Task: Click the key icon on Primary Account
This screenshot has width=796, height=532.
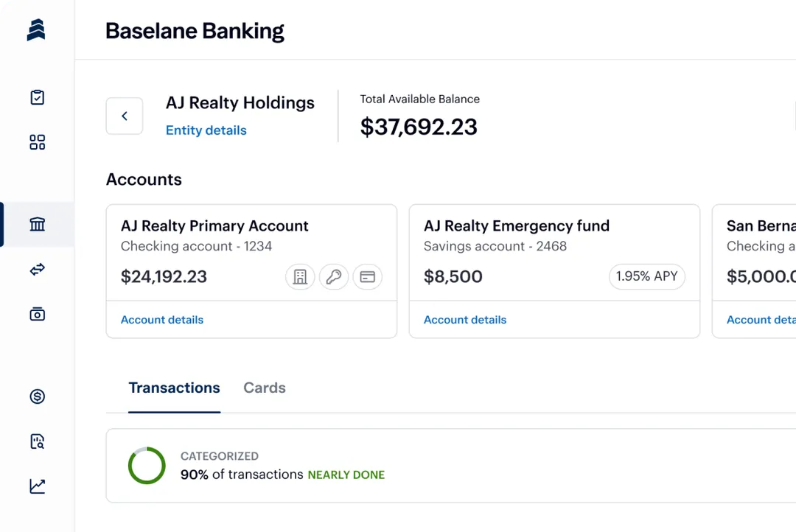Action: coord(334,277)
